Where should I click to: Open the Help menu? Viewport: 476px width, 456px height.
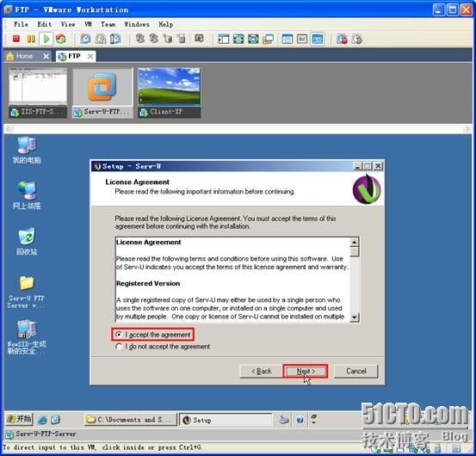click(x=166, y=24)
